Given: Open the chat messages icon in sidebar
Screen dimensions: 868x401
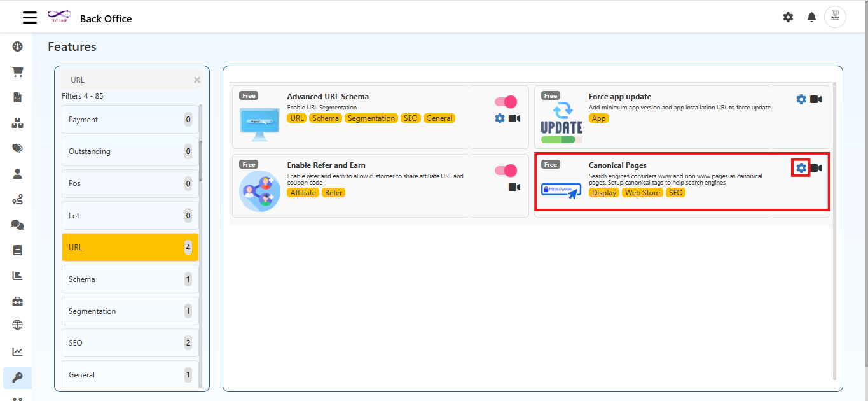Looking at the screenshot, I should tap(17, 224).
